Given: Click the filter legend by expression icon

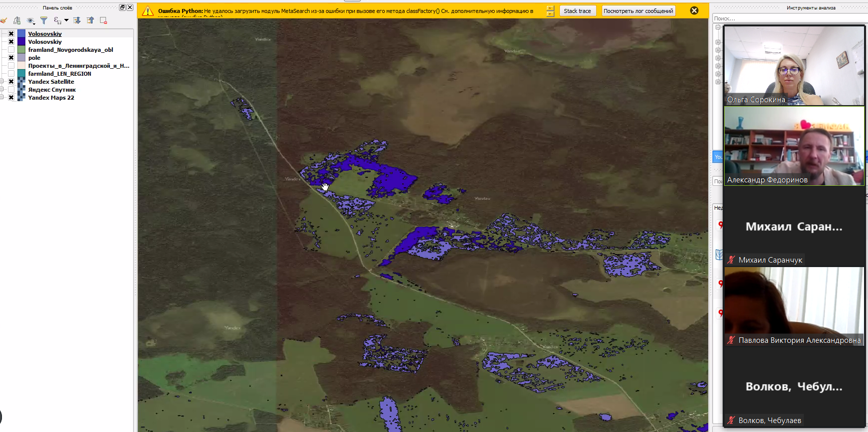Looking at the screenshot, I should (x=58, y=20).
